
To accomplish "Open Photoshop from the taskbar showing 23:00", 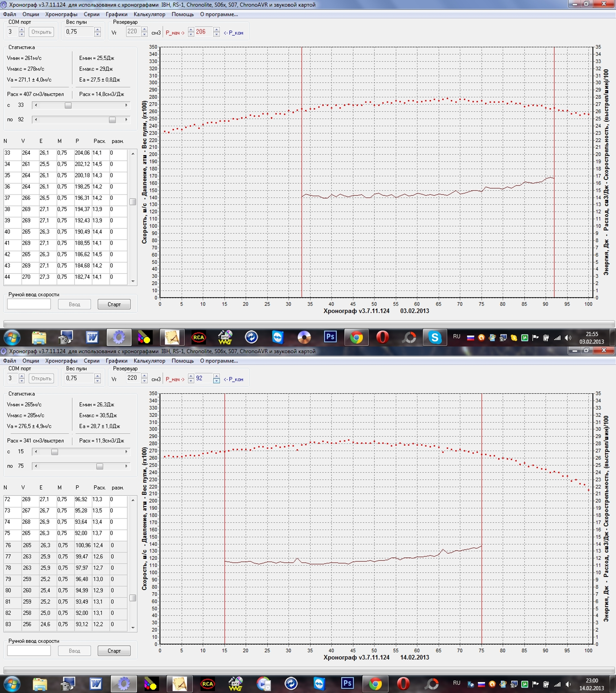I will (347, 684).
